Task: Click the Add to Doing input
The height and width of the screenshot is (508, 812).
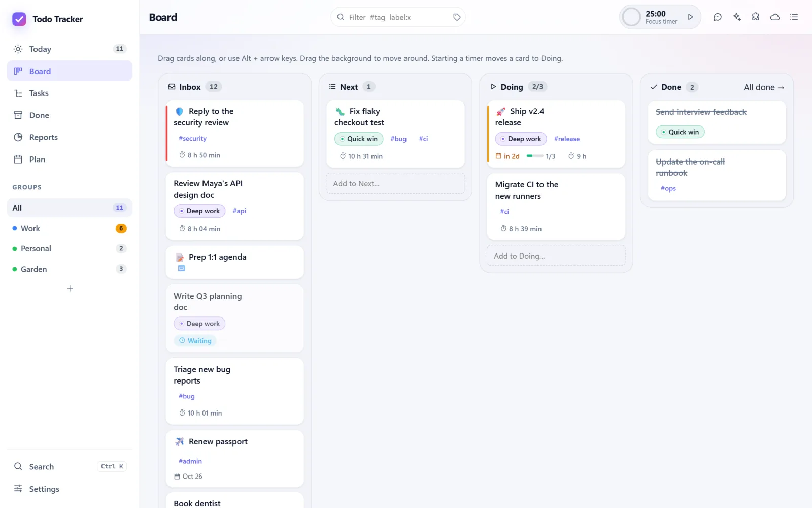Action: pos(556,256)
